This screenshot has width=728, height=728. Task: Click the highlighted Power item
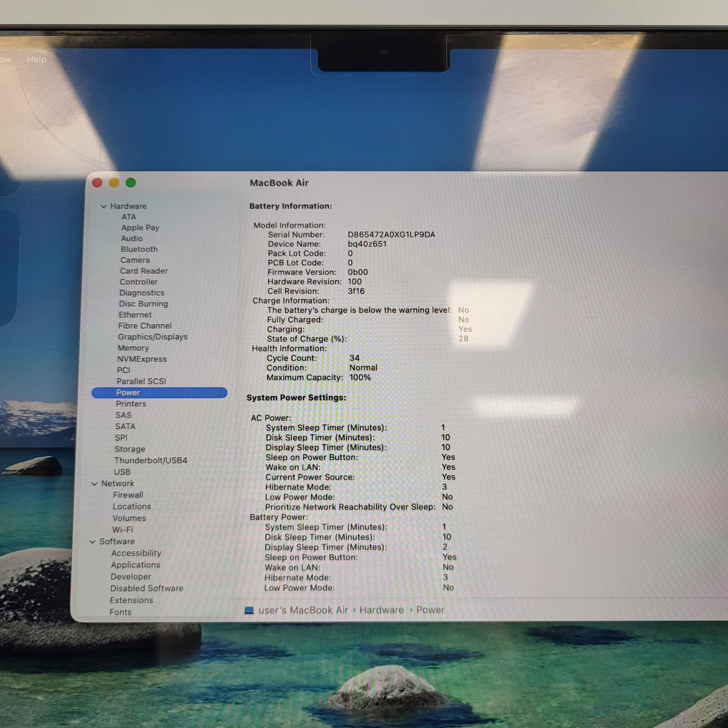point(160,393)
